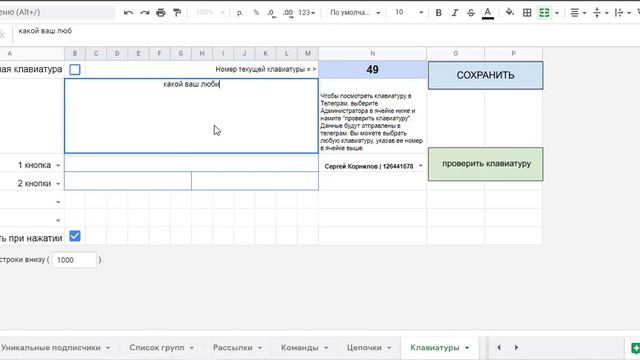Open the zoom level dropdown
Image resolution: width=640 pixels, height=360 pixels.
[x=210, y=13]
